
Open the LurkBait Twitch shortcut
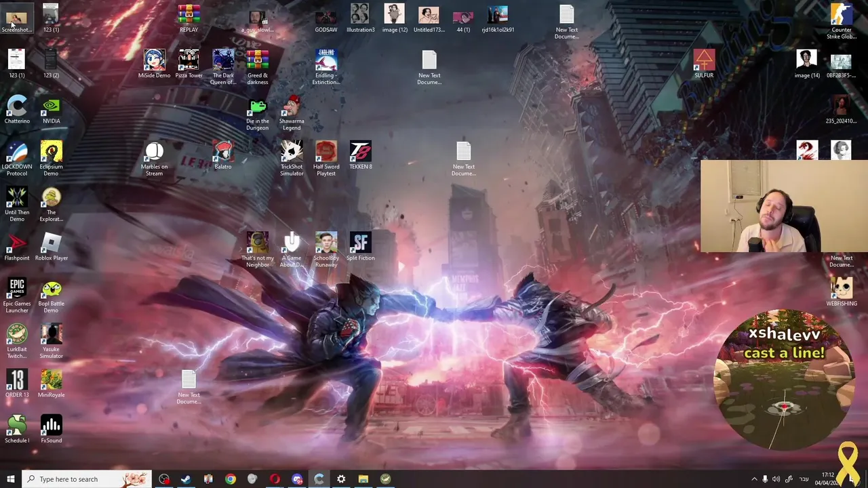click(17, 341)
